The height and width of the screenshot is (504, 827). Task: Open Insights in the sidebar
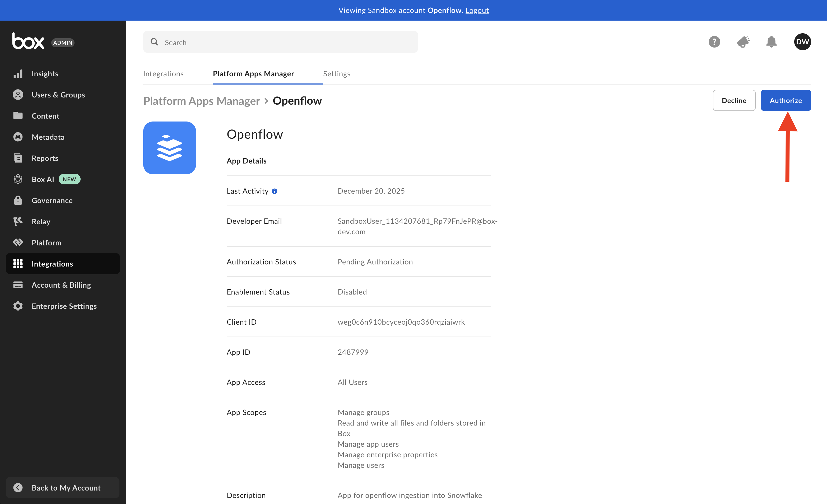tap(45, 73)
